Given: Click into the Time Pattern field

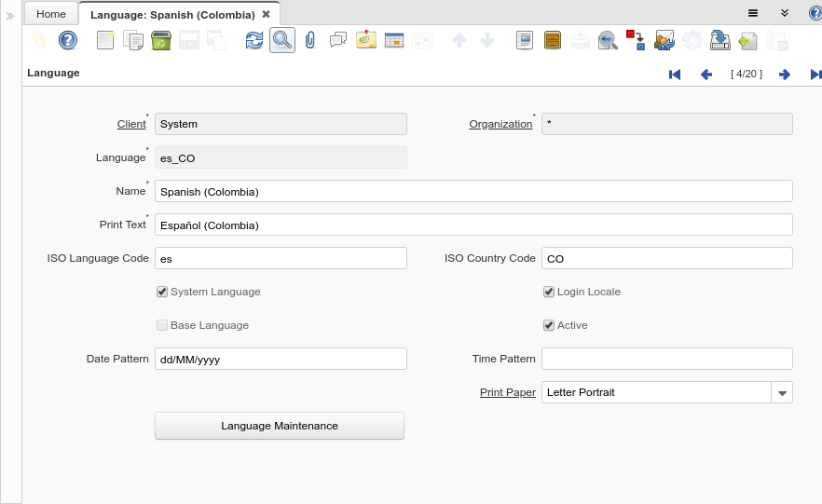Looking at the screenshot, I should [666, 359].
